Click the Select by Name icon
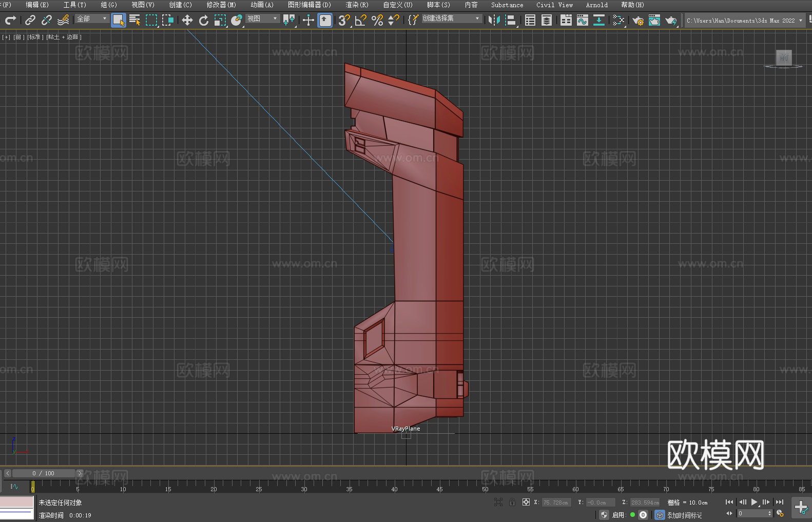812x522 pixels. 135,20
